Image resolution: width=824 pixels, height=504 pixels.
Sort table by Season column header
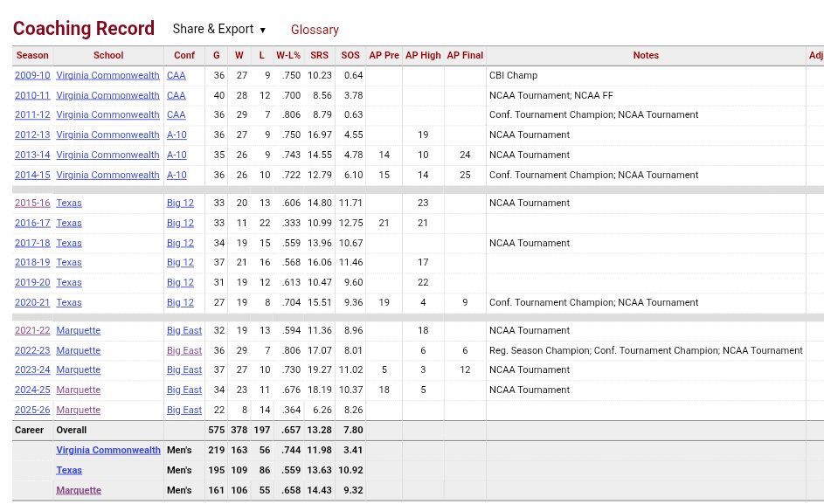[x=32, y=55]
